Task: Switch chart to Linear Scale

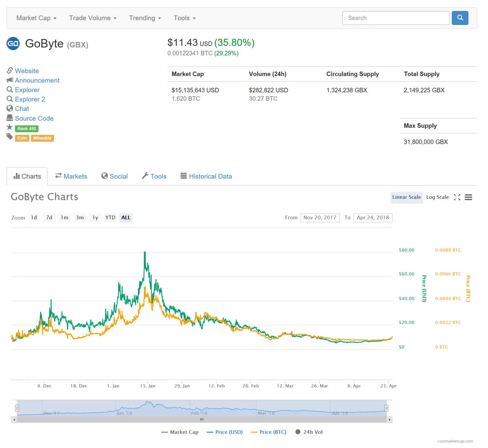Action: coord(406,197)
